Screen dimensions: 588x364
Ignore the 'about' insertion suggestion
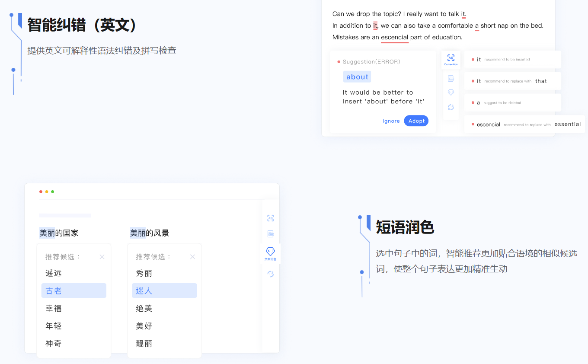coord(391,121)
